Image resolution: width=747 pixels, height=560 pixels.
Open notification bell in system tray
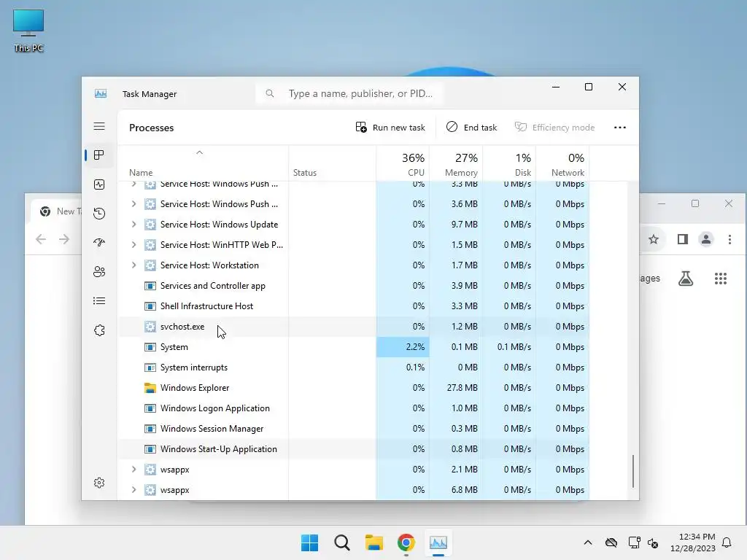point(727,542)
